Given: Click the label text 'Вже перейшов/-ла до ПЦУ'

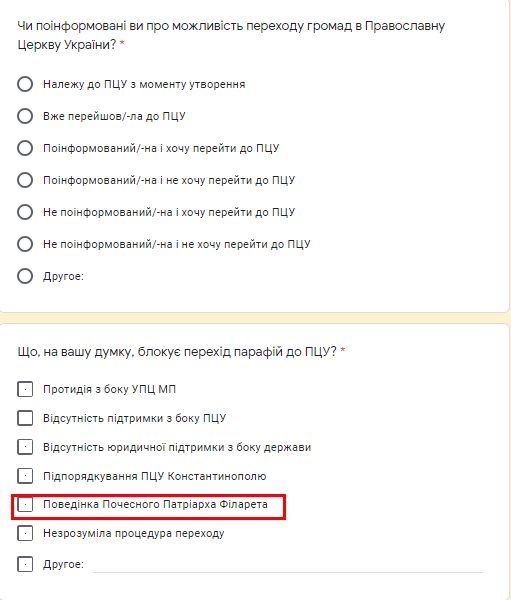Looking at the screenshot, I should click(x=114, y=116).
